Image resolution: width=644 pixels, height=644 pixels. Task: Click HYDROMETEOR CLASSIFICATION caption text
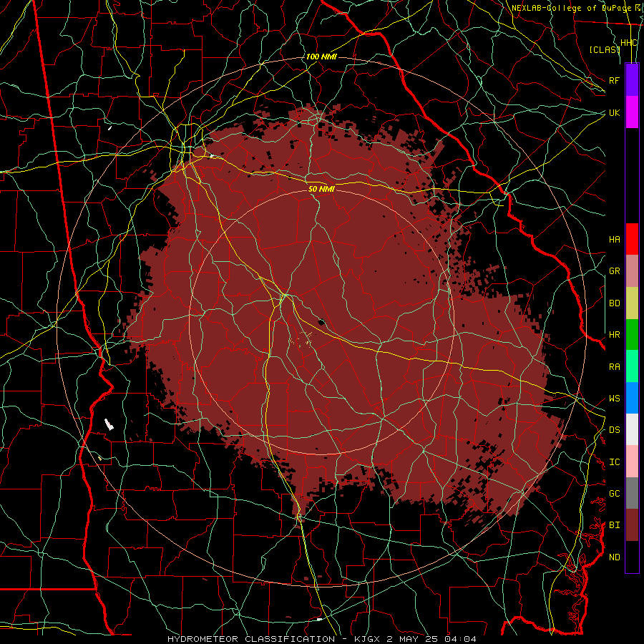251,639
